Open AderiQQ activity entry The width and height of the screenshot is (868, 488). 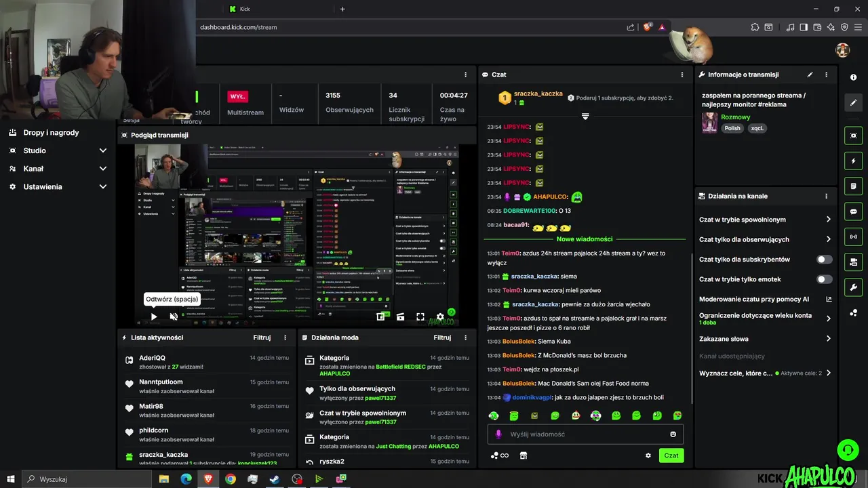coord(205,362)
